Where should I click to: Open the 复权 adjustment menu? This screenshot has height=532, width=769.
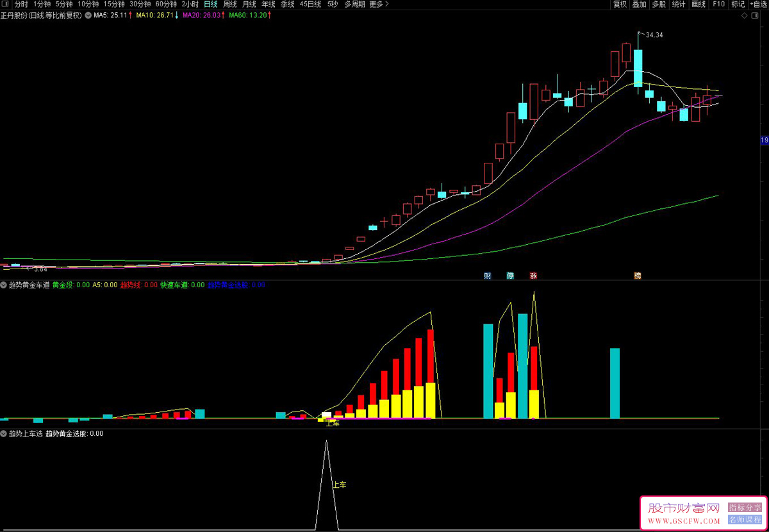point(620,4)
